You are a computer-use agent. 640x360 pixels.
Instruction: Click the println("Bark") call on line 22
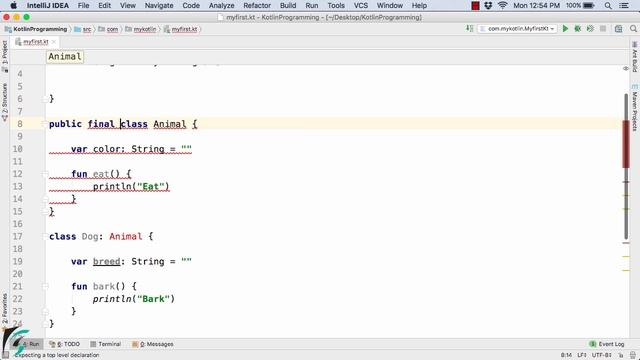click(133, 299)
